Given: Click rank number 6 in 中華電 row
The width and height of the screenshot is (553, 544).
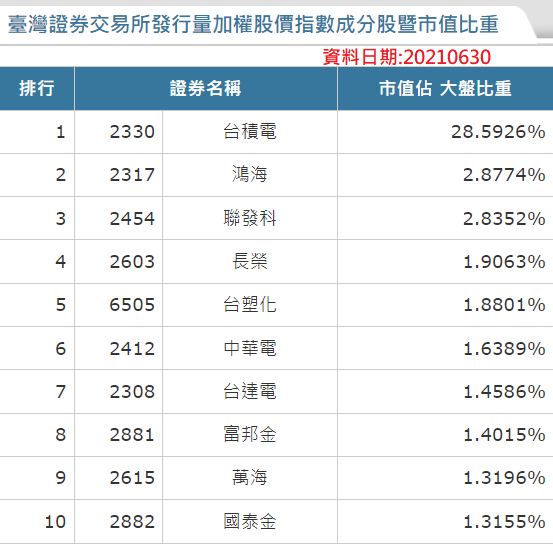Looking at the screenshot, I should 61,349.
